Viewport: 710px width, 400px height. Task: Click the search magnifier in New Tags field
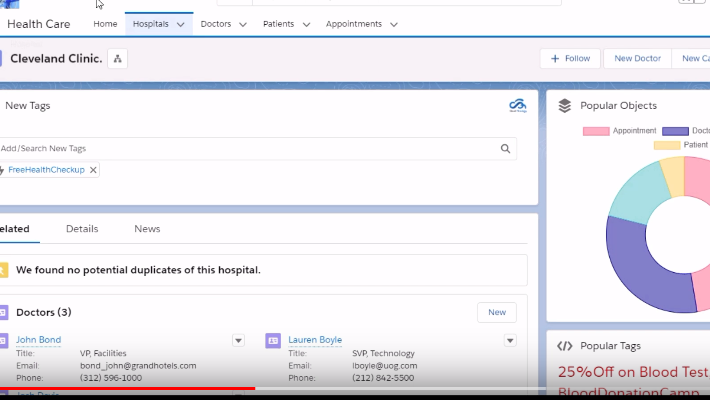tap(505, 149)
